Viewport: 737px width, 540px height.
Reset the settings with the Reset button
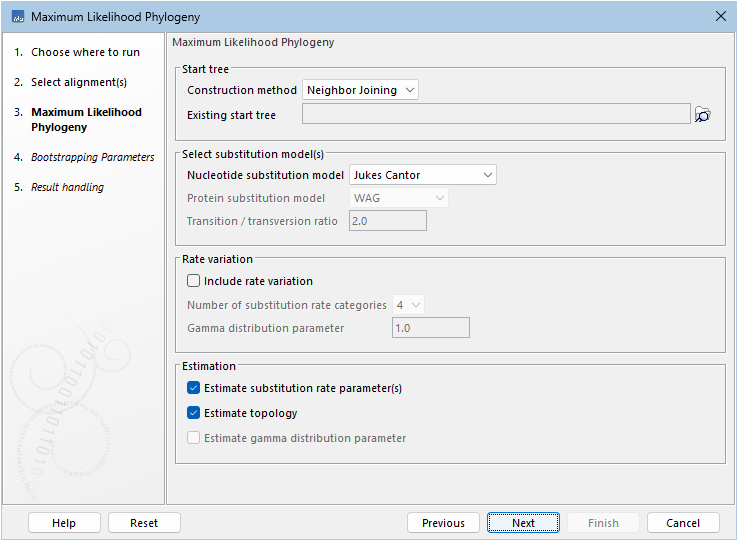[144, 523]
